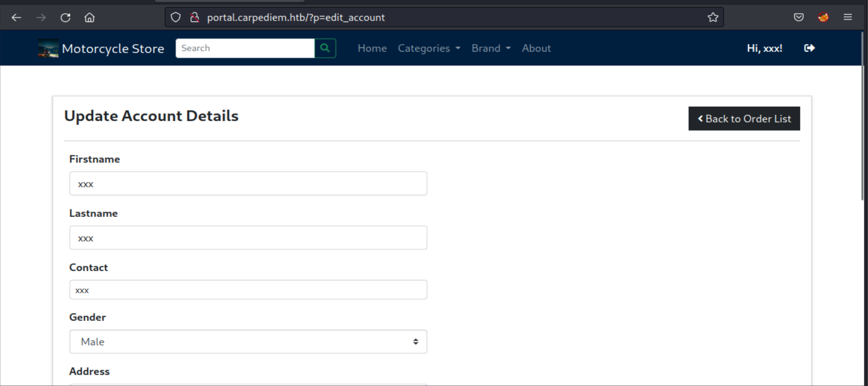Click the logout icon beside Hi, xxx!
The image size is (868, 386).
pyautogui.click(x=809, y=48)
